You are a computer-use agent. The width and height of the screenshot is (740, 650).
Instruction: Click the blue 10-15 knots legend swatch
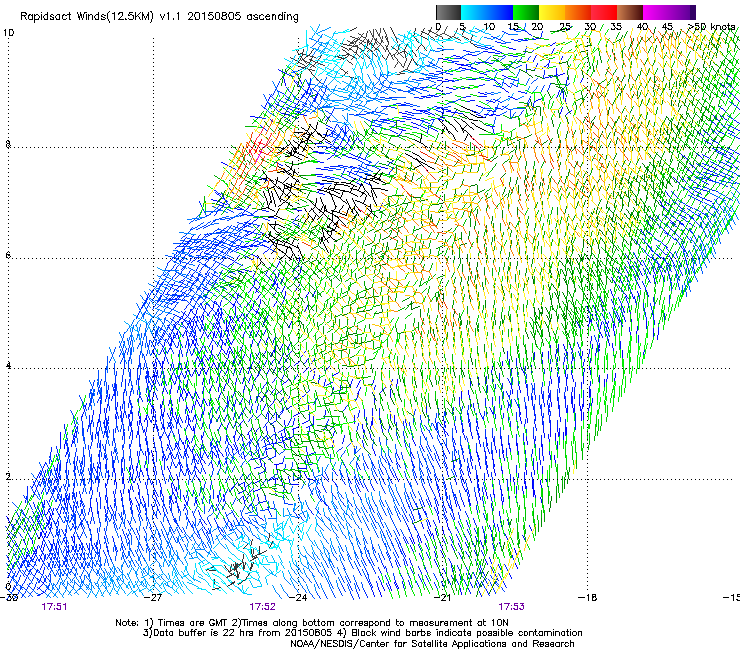[x=500, y=12]
